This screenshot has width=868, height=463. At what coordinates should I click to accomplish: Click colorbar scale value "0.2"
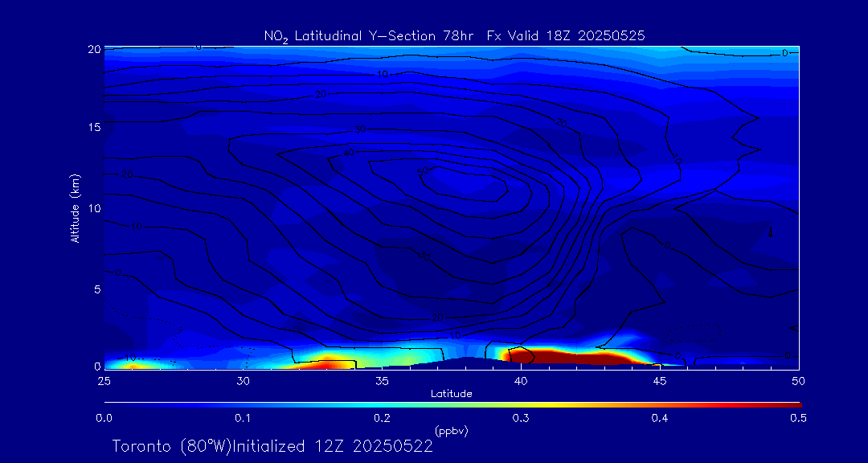point(382,418)
